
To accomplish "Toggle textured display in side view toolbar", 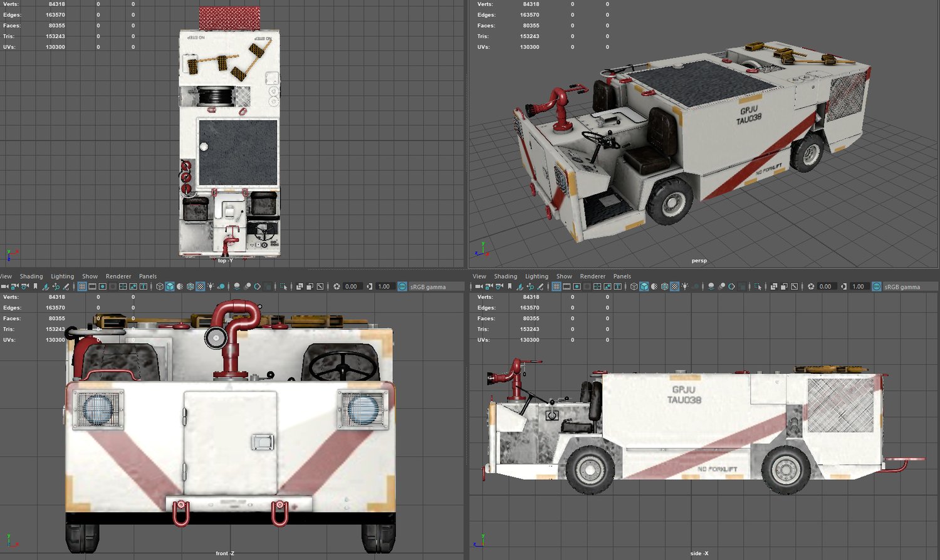I will point(674,286).
